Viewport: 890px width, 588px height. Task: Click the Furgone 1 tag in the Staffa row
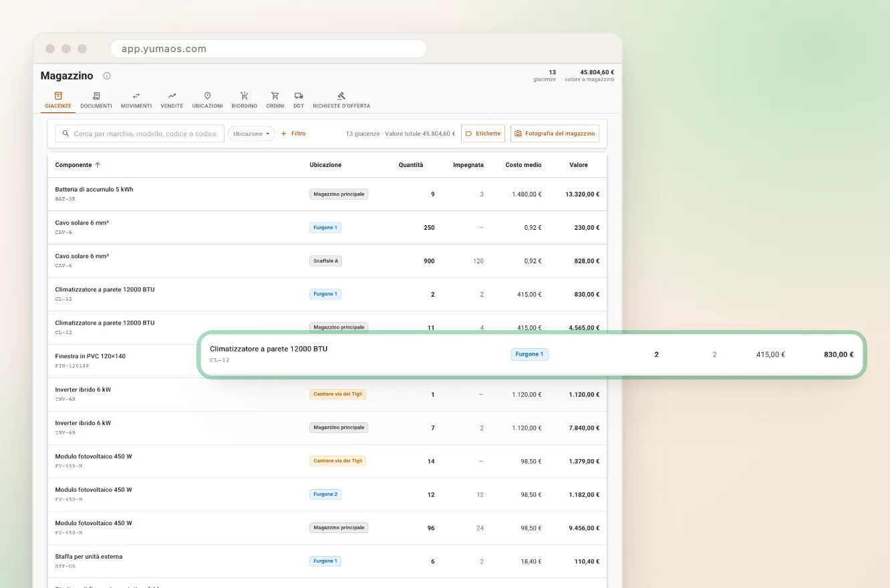click(325, 561)
